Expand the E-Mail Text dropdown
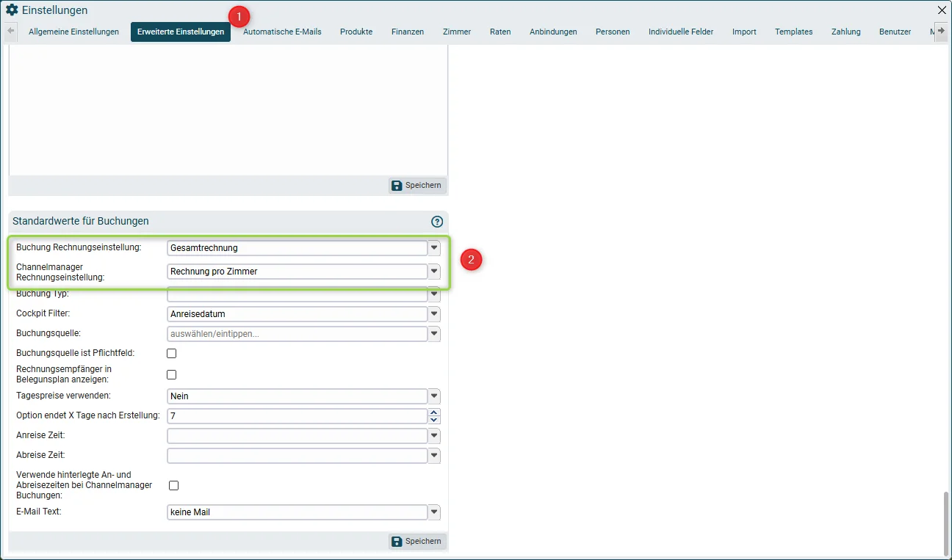The width and height of the screenshot is (952, 560). 434,512
